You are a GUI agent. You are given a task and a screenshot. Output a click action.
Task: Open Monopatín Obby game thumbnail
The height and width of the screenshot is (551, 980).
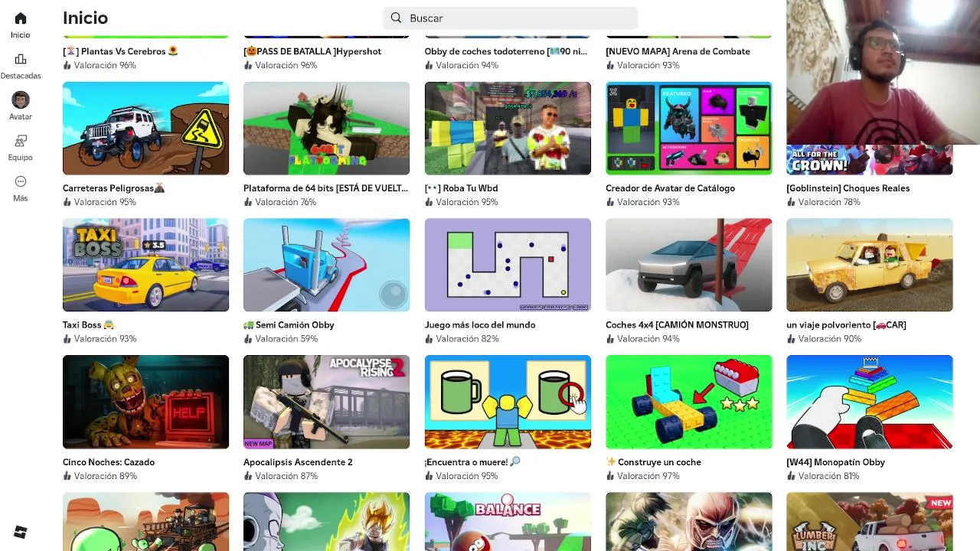coord(869,402)
